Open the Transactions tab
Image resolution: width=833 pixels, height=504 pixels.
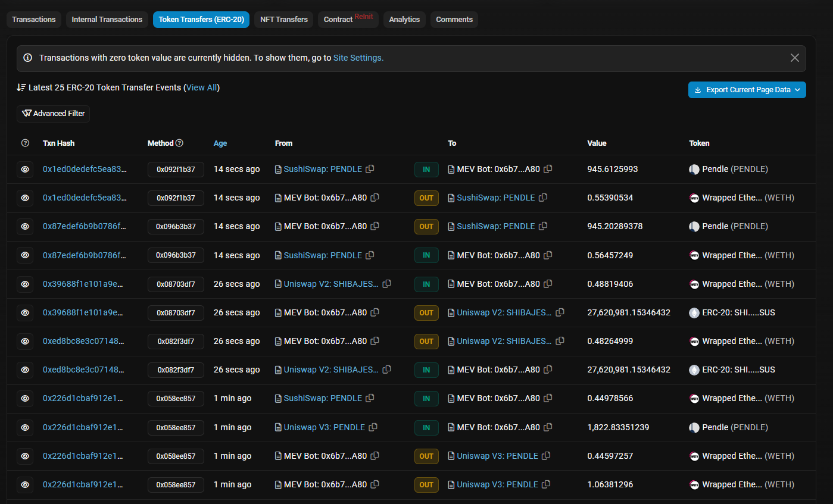click(34, 20)
